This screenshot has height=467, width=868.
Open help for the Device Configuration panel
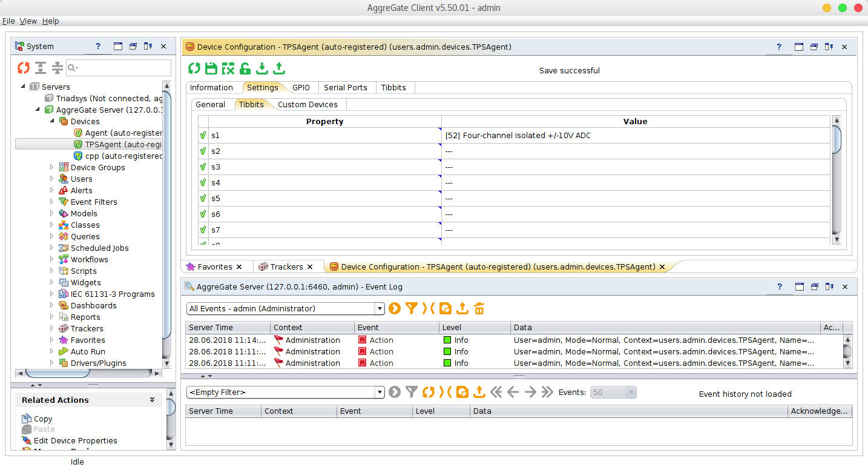point(779,47)
